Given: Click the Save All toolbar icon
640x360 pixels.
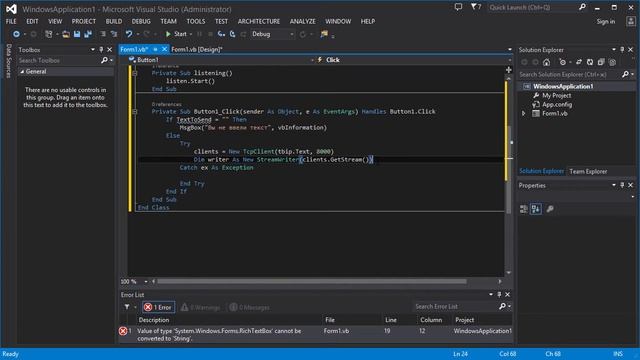Looking at the screenshot, I should [88, 34].
